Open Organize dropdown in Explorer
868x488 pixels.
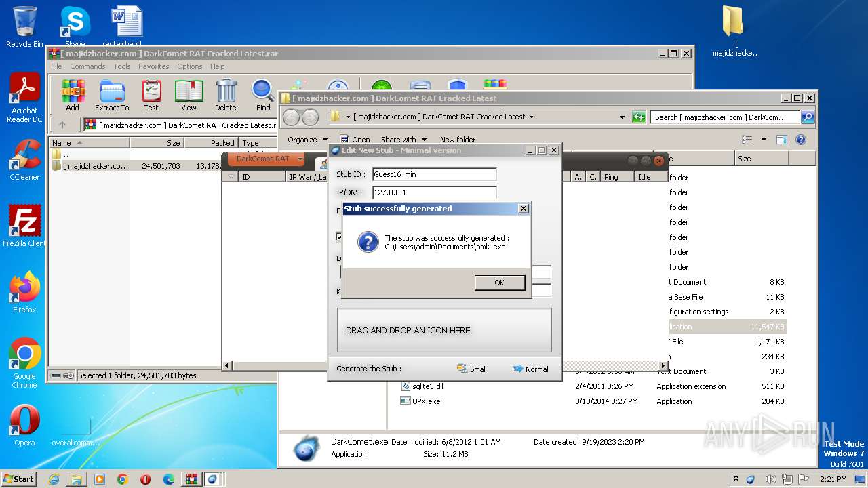click(x=307, y=140)
